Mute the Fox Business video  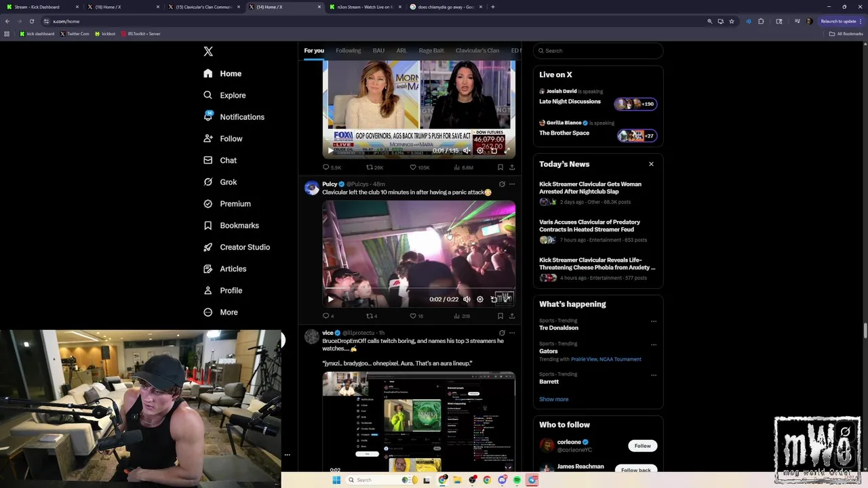click(467, 150)
